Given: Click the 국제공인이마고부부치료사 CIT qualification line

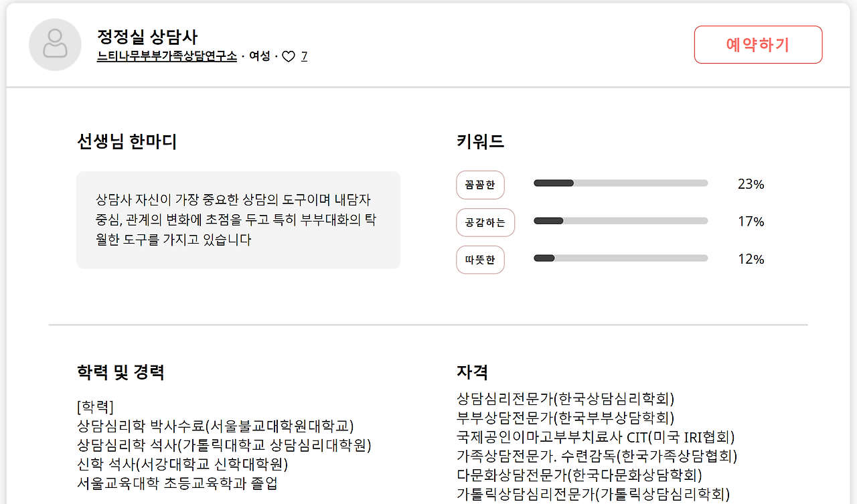Looking at the screenshot, I should (595, 437).
